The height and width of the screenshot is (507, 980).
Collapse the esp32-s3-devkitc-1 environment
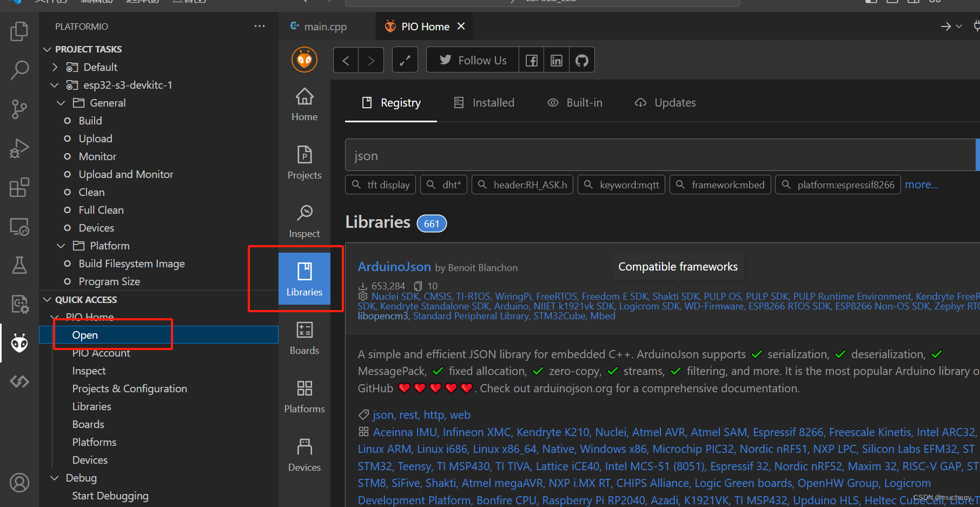coord(55,85)
